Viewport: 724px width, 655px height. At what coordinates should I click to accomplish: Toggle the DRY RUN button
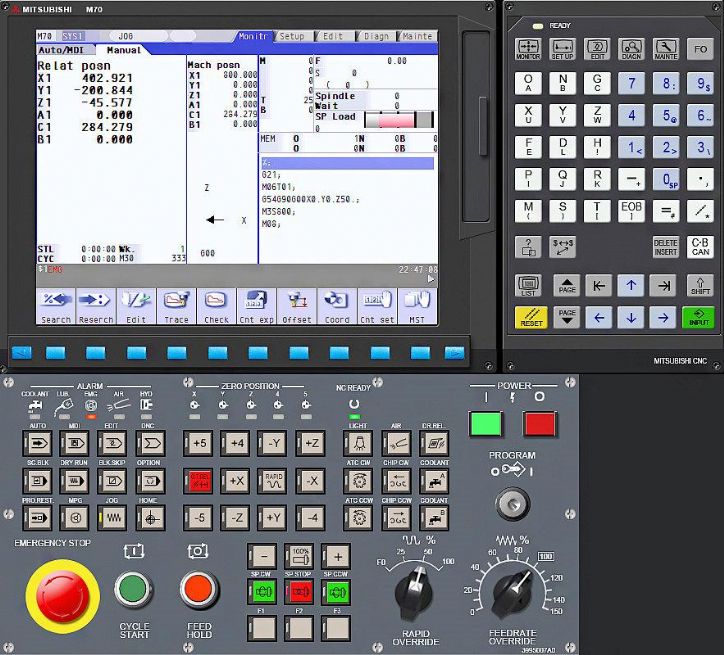click(x=74, y=480)
